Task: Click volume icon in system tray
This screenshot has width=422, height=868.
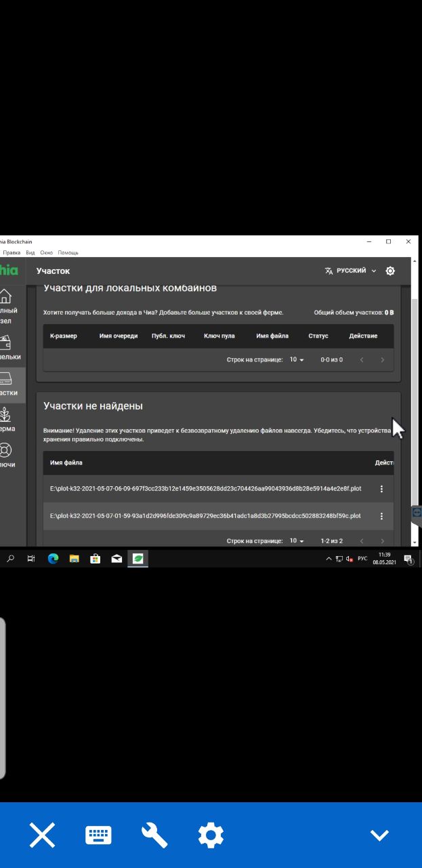Action: pyautogui.click(x=350, y=559)
